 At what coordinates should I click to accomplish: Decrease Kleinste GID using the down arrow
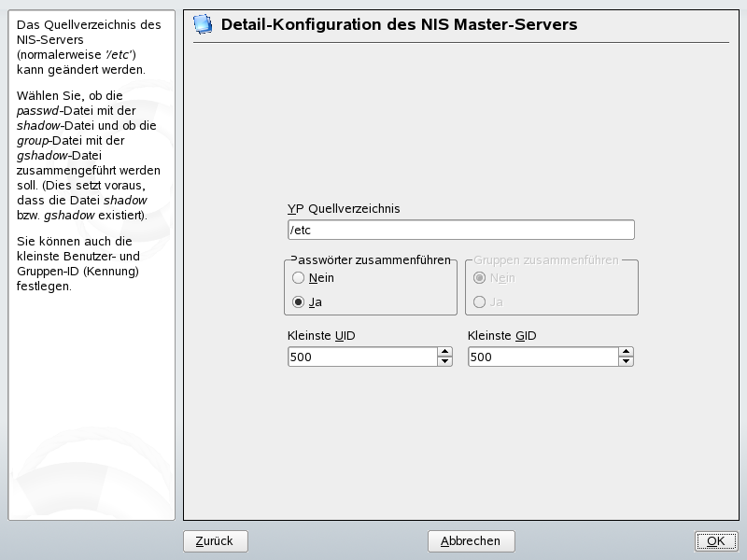[626, 361]
